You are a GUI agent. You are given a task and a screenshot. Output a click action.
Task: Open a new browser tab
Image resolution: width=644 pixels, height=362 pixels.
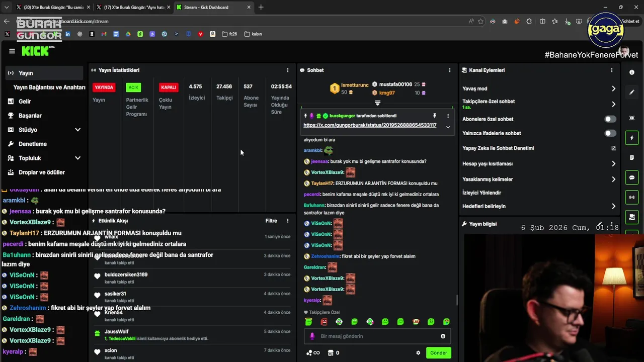261,7
